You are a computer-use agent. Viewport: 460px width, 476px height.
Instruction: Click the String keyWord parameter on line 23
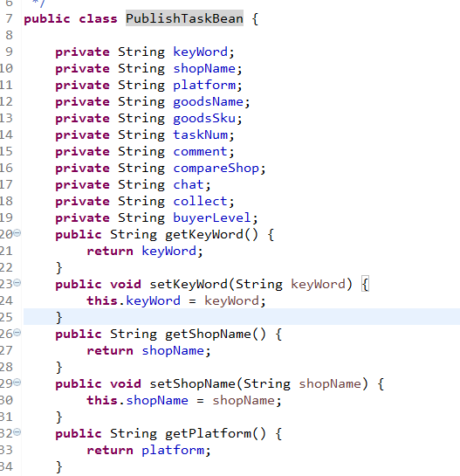291,284
